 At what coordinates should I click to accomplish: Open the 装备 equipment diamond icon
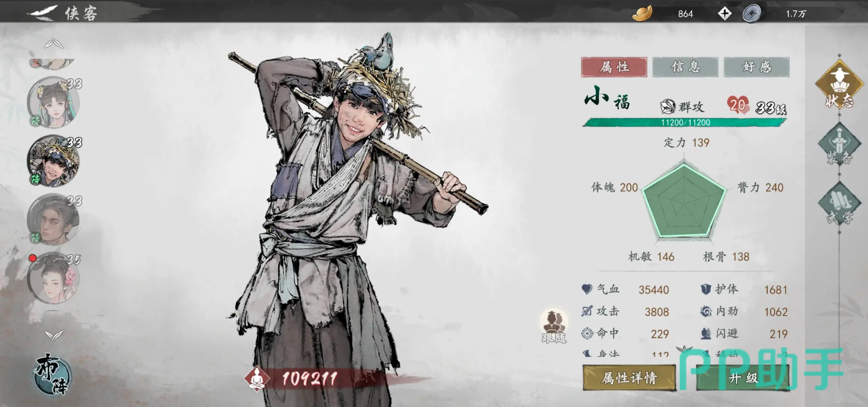pyautogui.click(x=839, y=144)
